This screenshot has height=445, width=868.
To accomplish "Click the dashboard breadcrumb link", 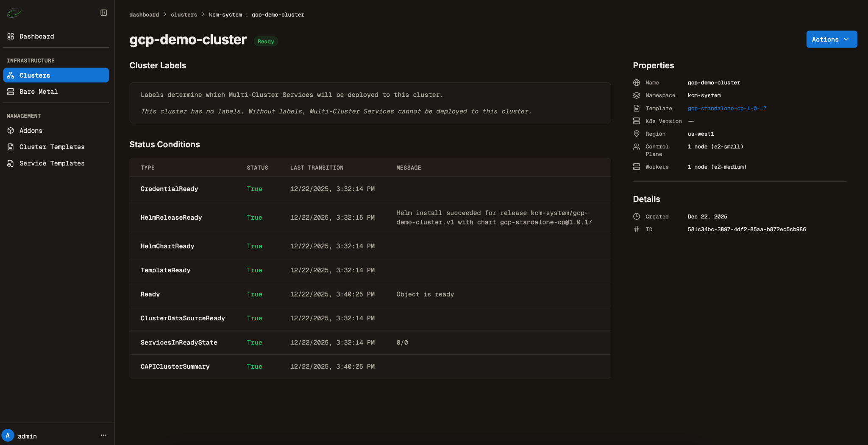I will point(144,15).
